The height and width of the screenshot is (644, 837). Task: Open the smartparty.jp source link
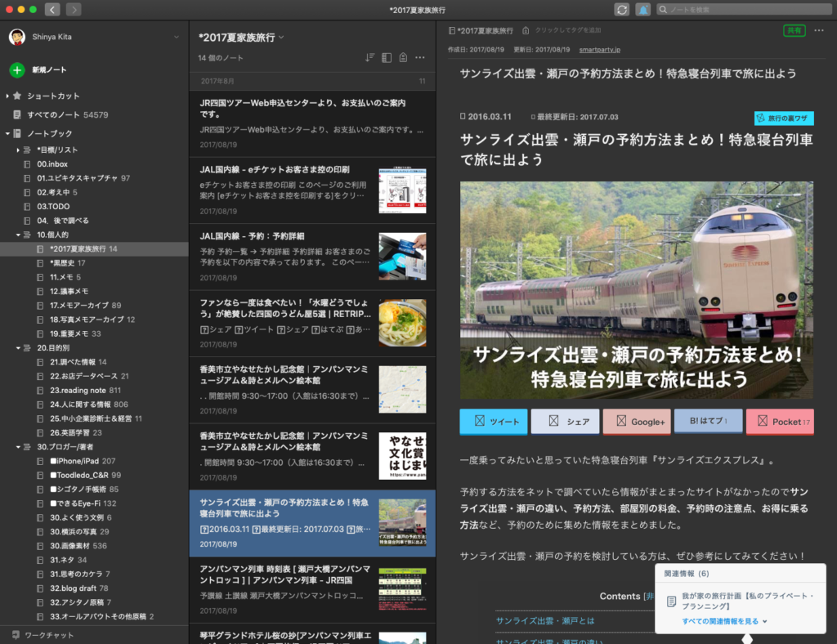[601, 50]
